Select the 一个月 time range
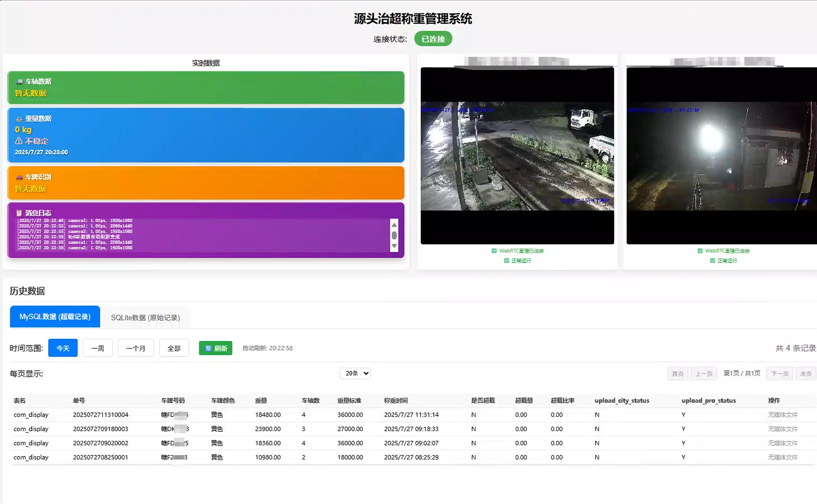 tap(136, 348)
